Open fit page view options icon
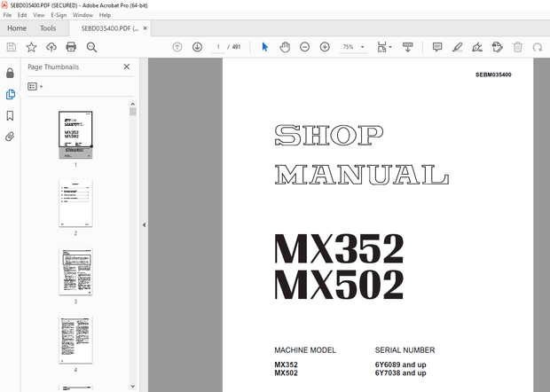Viewport: 550px width, 392px height. 384,47
